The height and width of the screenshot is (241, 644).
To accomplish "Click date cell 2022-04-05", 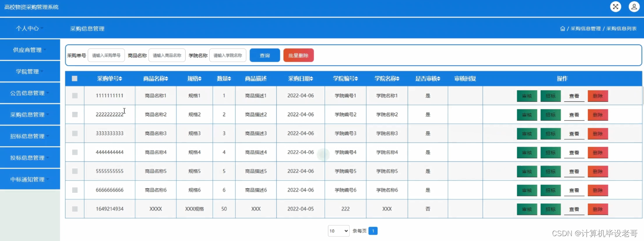I will click(x=301, y=209).
